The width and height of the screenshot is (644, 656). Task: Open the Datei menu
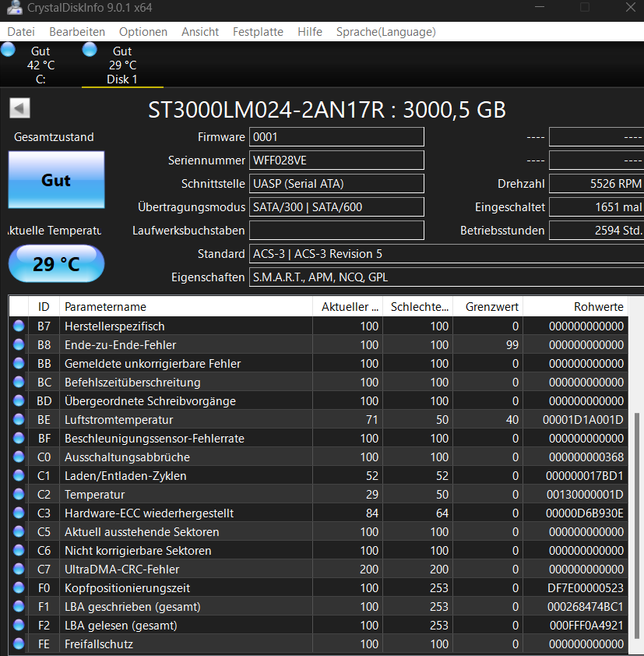tap(21, 32)
